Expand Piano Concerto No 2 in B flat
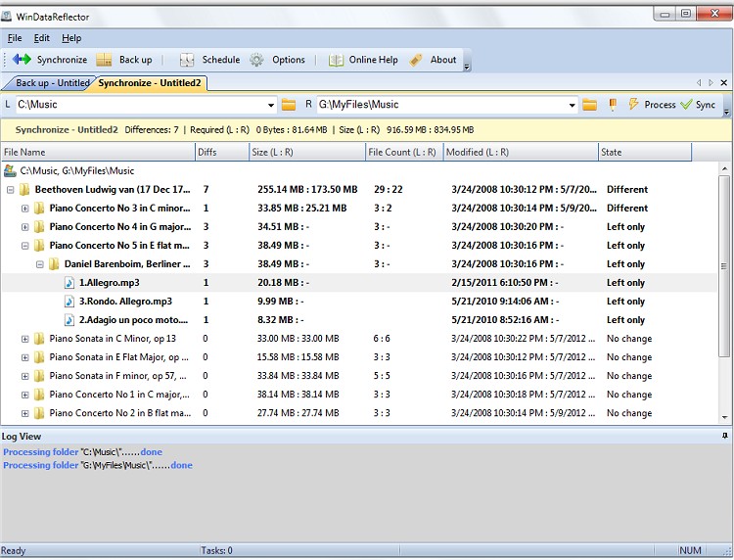The height and width of the screenshot is (560, 734). coord(25,413)
